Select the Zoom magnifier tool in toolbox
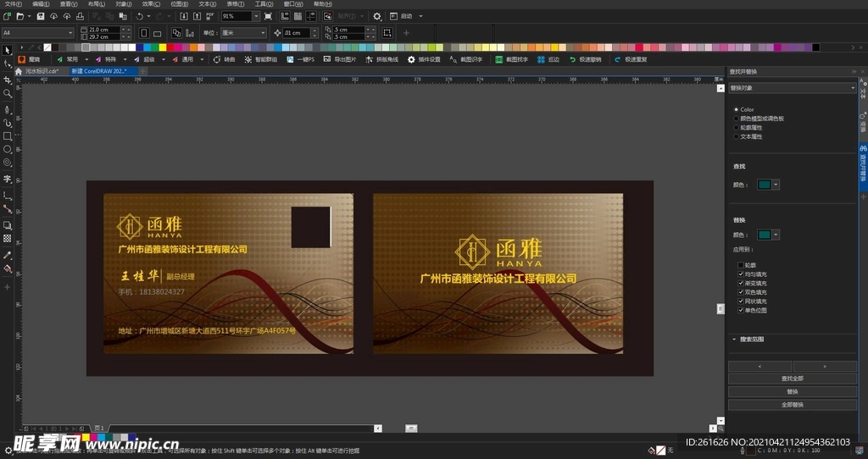 click(x=8, y=94)
